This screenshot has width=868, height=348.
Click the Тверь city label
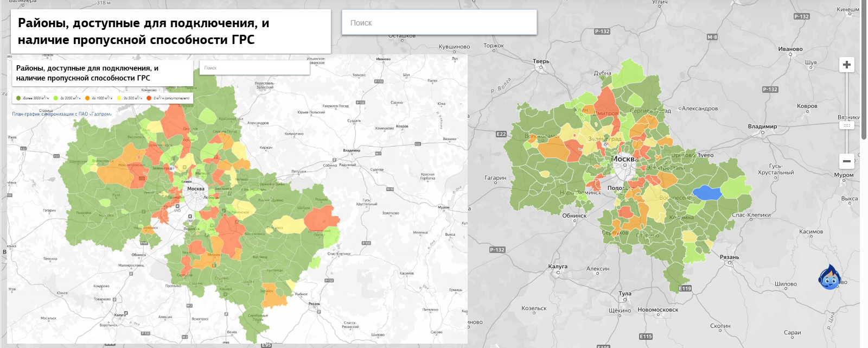point(541,61)
